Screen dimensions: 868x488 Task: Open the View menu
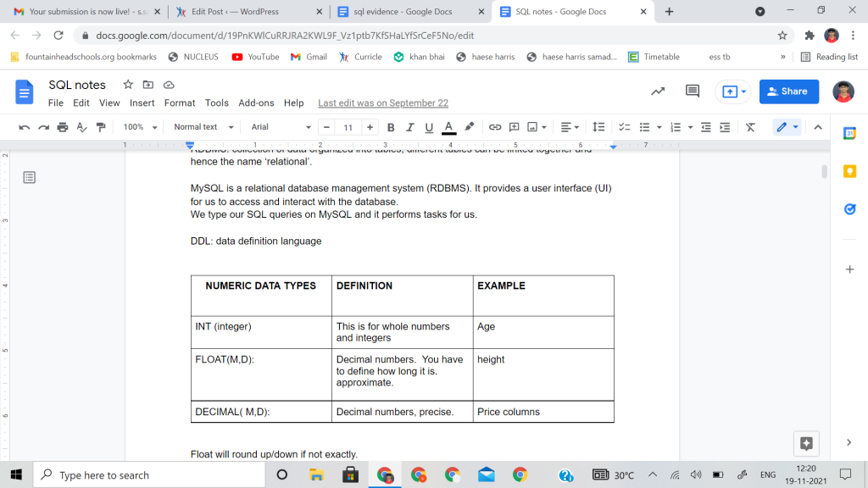coord(109,103)
